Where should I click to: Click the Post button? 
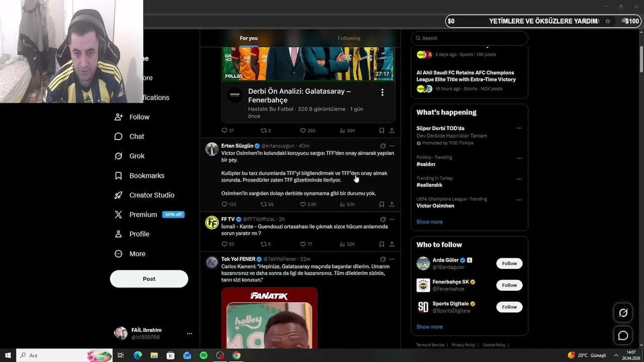click(149, 279)
